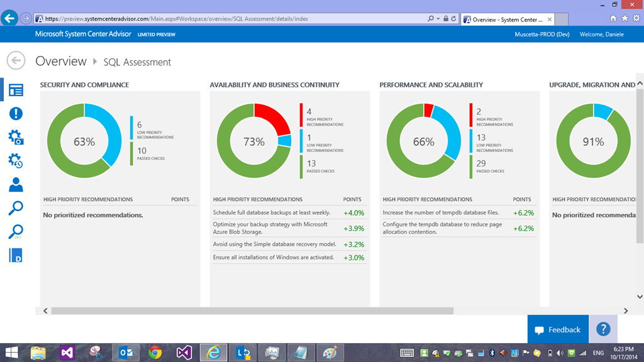Click the question mark Help button
The image size is (644, 362).
point(603,329)
